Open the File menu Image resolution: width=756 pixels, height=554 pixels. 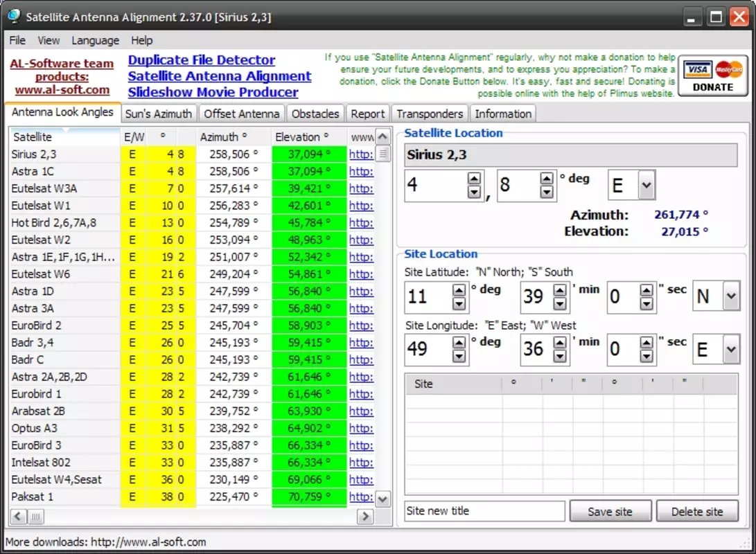[x=17, y=40]
